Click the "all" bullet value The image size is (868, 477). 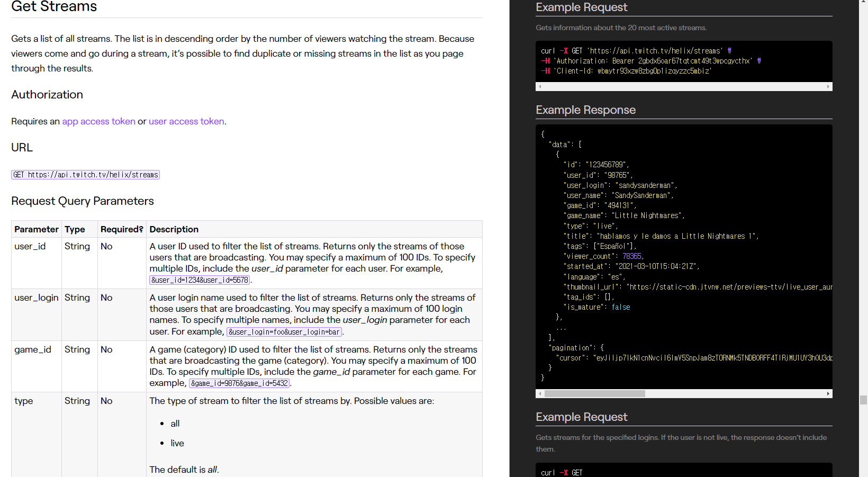(x=175, y=424)
